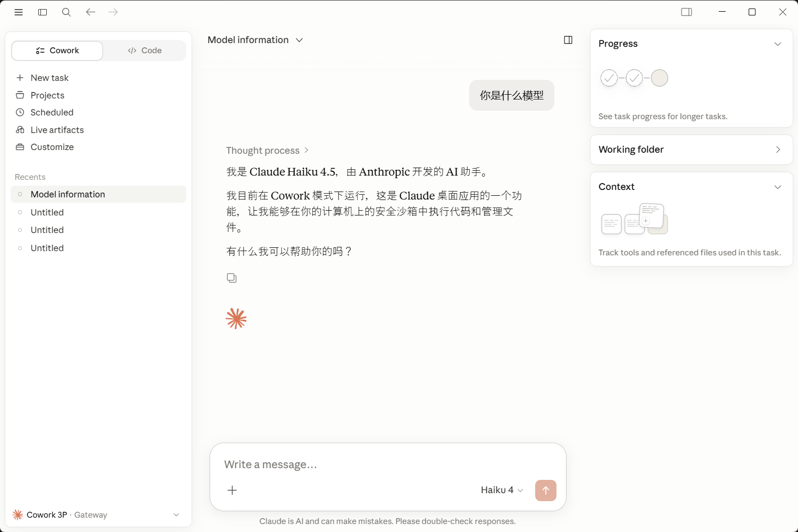The image size is (798, 532).
Task: Collapse the Context panel
Action: tap(778, 187)
